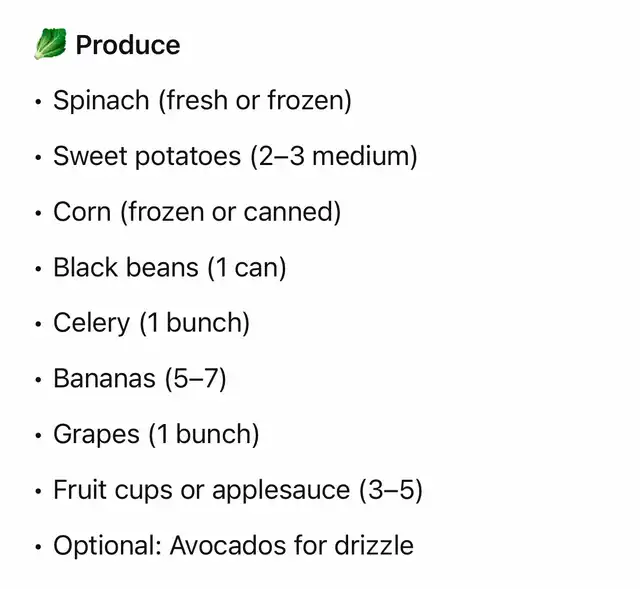640x589 pixels.
Task: Click the Black beans entry
Action: pos(169,268)
